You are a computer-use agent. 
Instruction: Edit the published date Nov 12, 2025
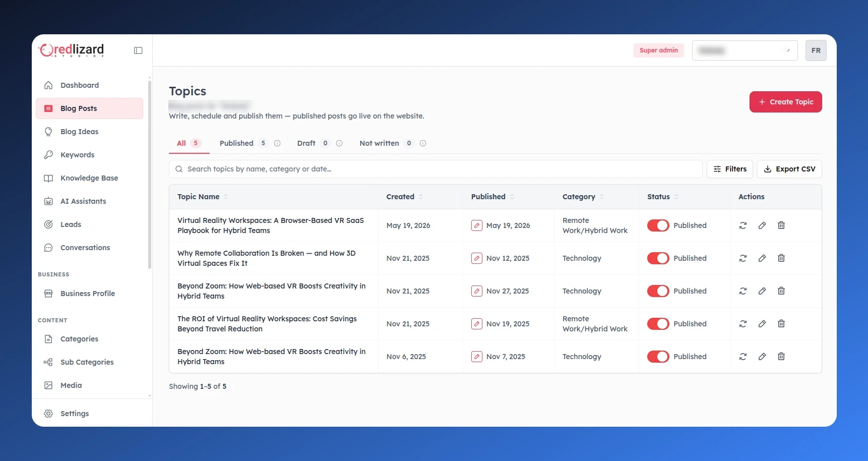[x=477, y=258]
